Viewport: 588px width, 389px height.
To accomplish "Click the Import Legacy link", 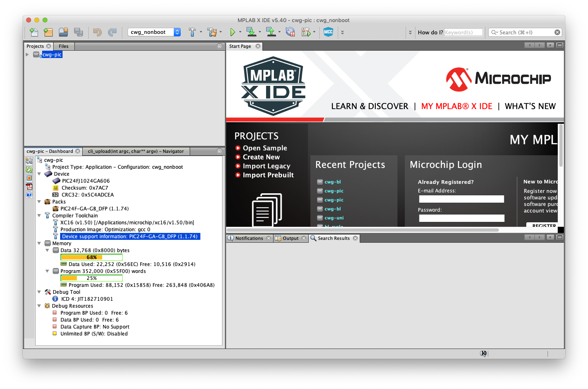I will 267,166.
